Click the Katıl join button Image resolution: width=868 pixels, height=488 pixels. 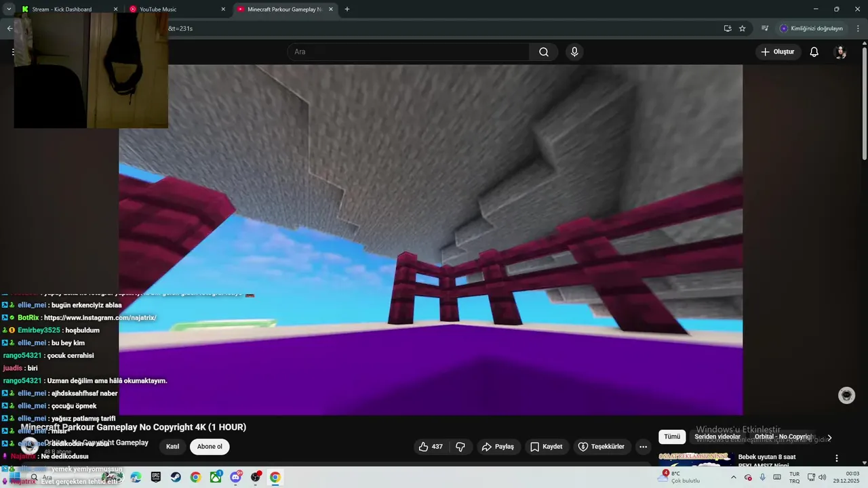coord(173,447)
